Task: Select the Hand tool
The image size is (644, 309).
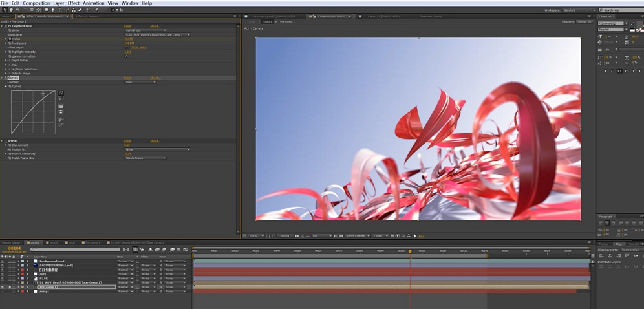Action: [x=11, y=10]
